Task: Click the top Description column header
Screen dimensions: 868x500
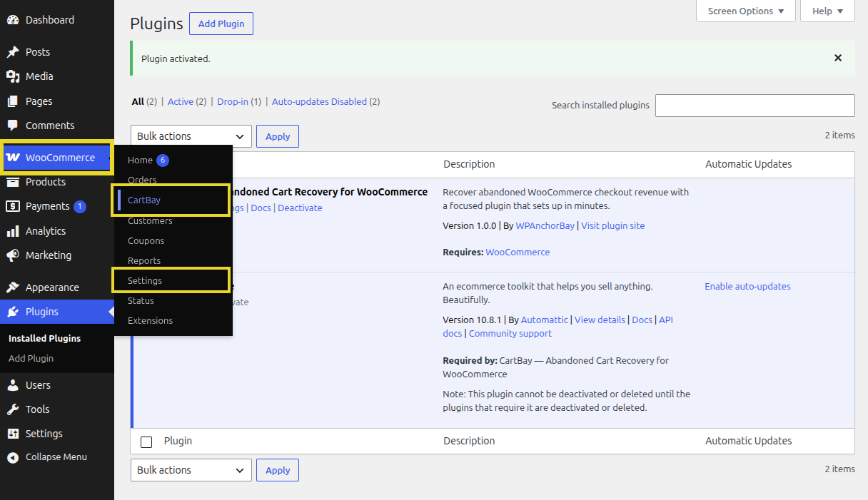Action: coord(469,164)
